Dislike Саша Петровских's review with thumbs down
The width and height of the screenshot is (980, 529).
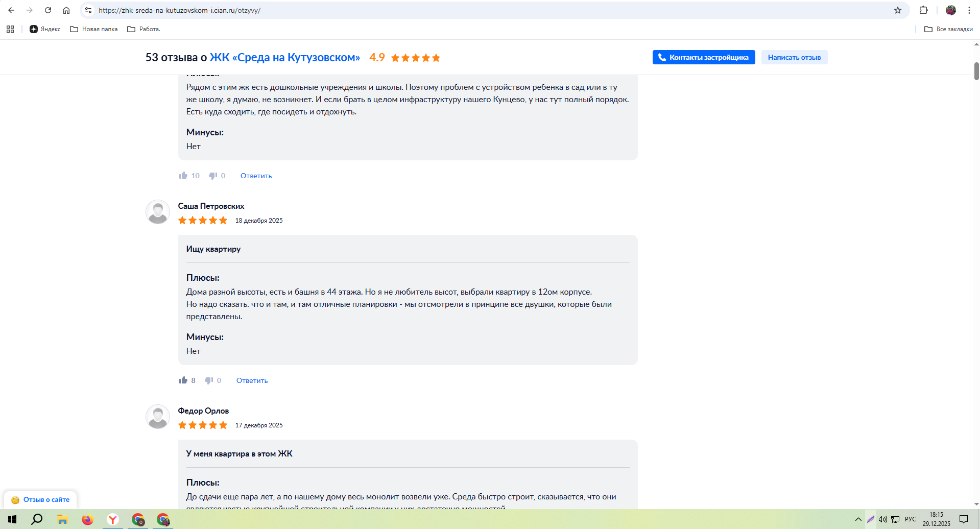click(209, 380)
